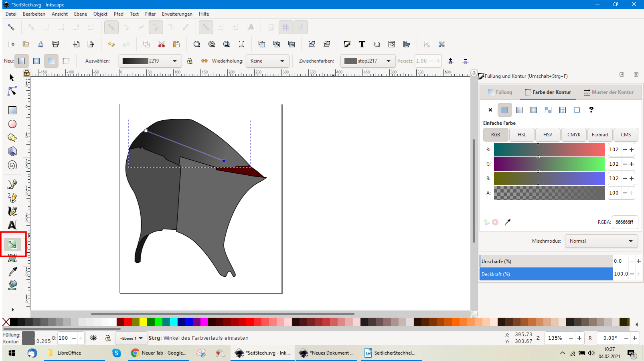Click the HSL color mode button
The width and height of the screenshot is (644, 361).
click(521, 135)
